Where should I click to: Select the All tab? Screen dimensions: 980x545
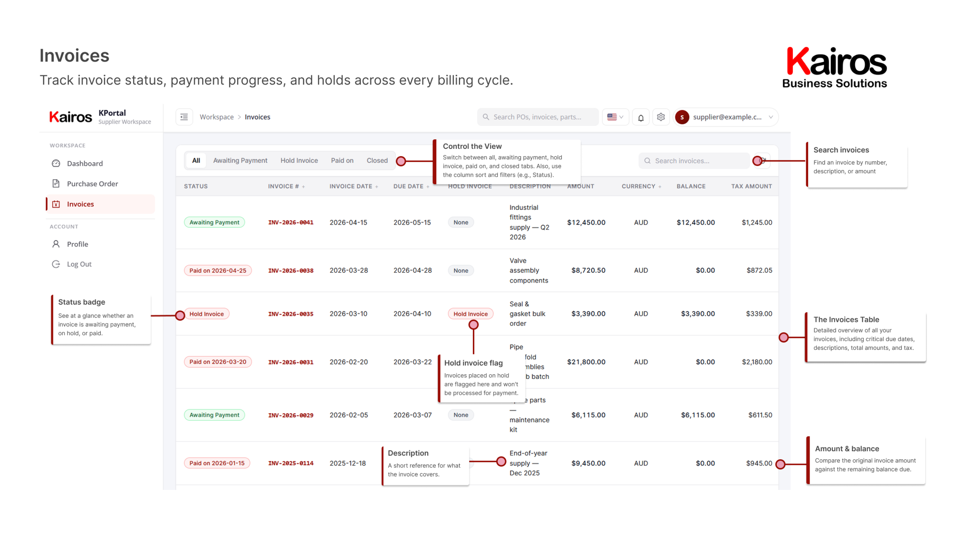coord(196,161)
